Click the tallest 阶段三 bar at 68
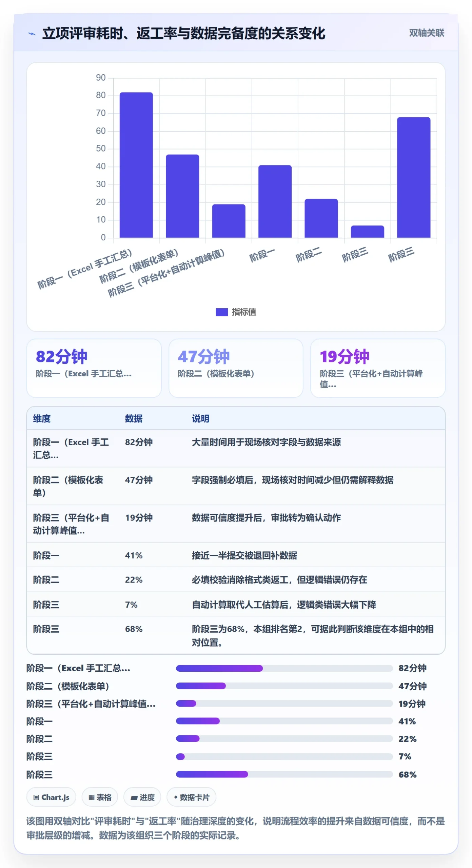Image resolution: width=472 pixels, height=868 pixels. (x=413, y=177)
